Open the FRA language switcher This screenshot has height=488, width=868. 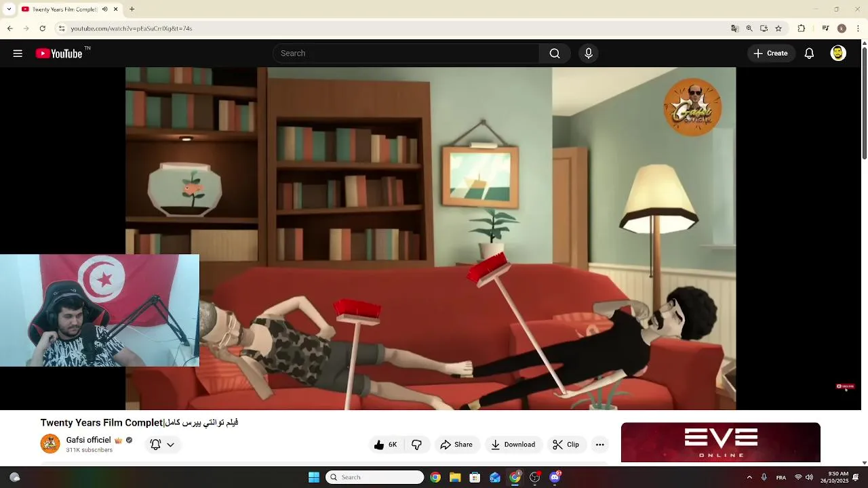click(x=781, y=477)
